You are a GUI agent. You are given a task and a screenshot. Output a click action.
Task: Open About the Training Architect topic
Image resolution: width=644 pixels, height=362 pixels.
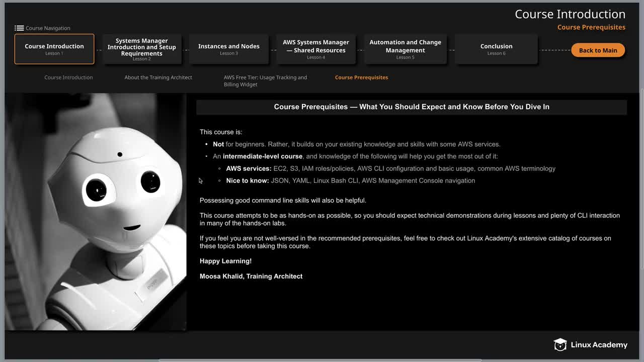click(158, 77)
